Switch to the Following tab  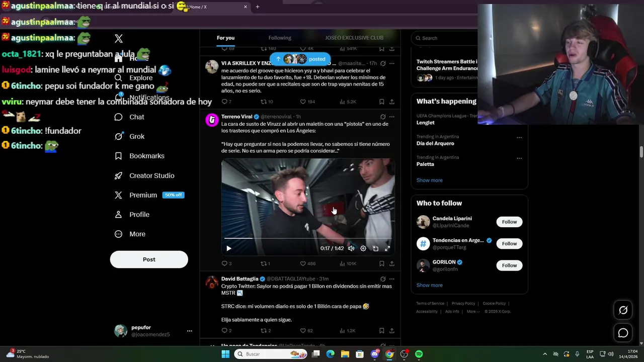tap(280, 38)
